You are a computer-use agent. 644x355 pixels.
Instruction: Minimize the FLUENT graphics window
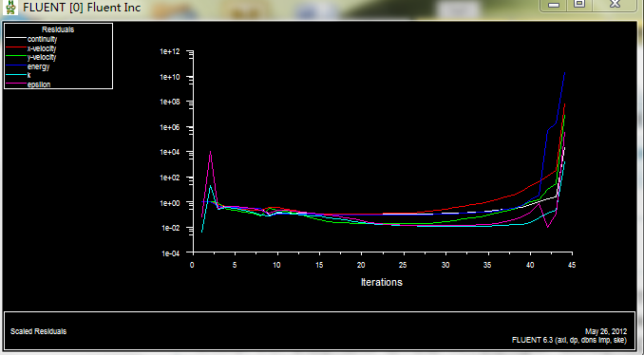point(553,6)
